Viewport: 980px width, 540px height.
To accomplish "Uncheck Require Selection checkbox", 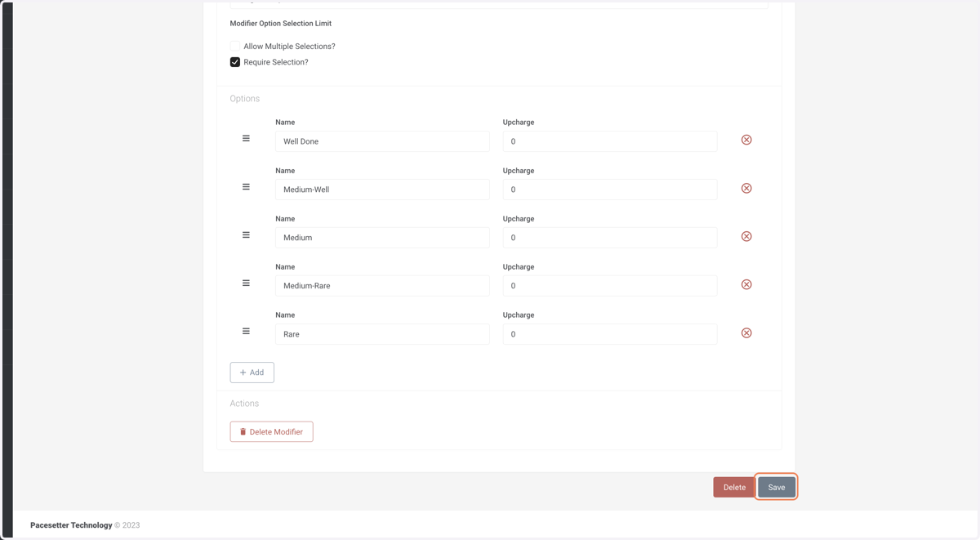I will pos(235,62).
